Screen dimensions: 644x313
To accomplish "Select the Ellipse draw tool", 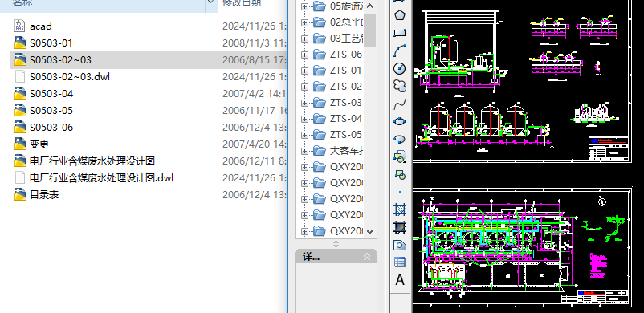I will [400, 121].
